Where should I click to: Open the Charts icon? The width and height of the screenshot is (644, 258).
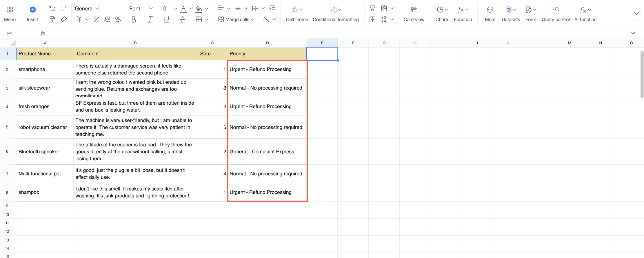tap(442, 14)
